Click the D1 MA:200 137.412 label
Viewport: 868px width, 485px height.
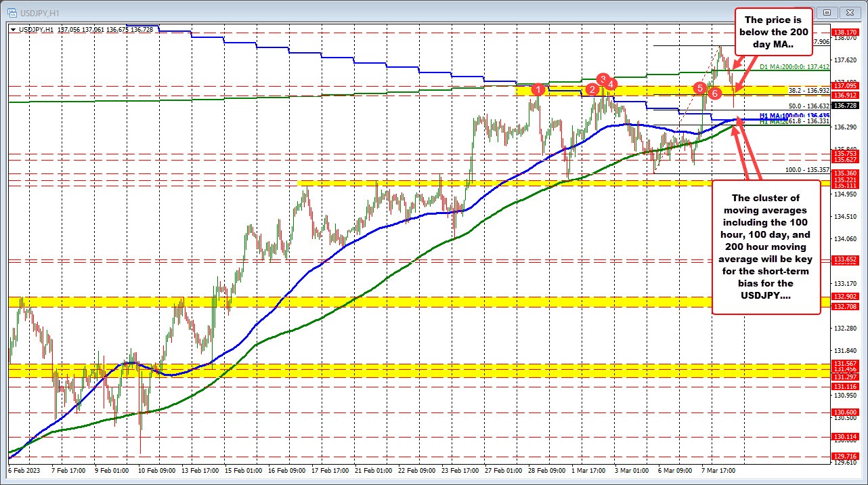pos(794,67)
